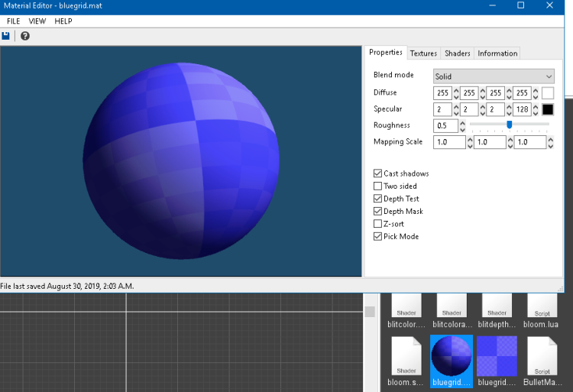Click the Roughness value stepper arrows
573x392 pixels.
[x=462, y=125]
